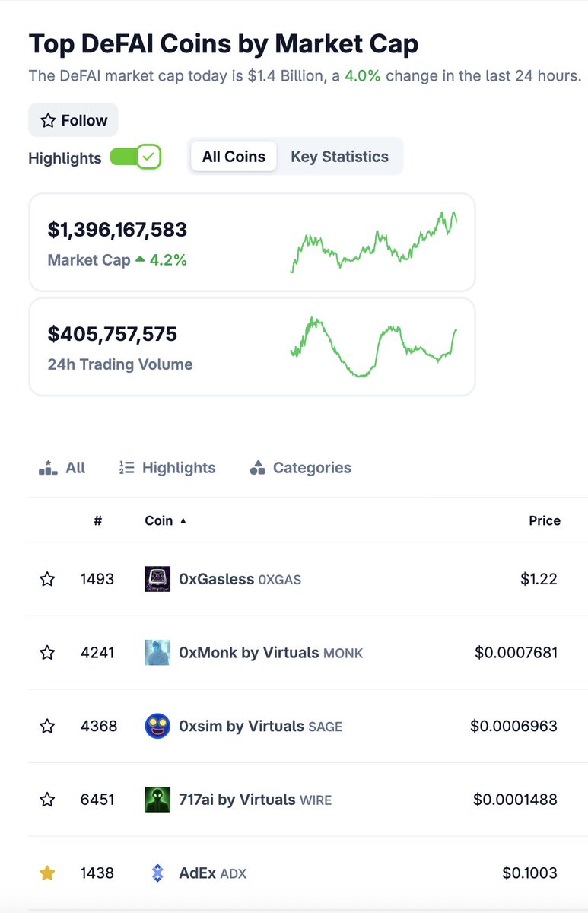Click the 0xGasless coin logo icon
Image resolution: width=588 pixels, height=913 pixels.
(x=157, y=579)
